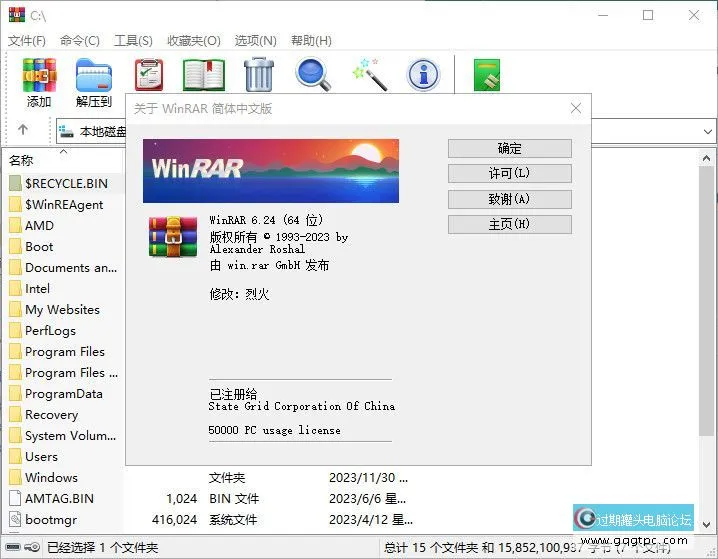
Task: Click the Test archive clipboard icon
Action: click(149, 74)
